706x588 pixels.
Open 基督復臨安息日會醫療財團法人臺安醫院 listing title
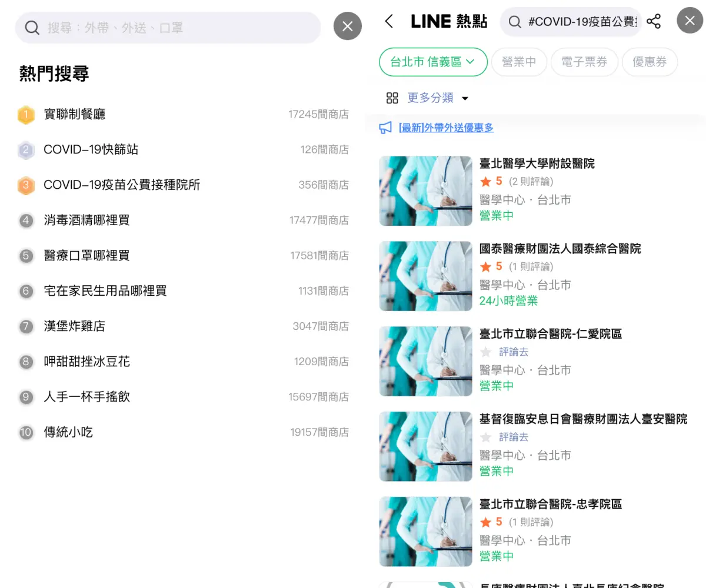[583, 419]
